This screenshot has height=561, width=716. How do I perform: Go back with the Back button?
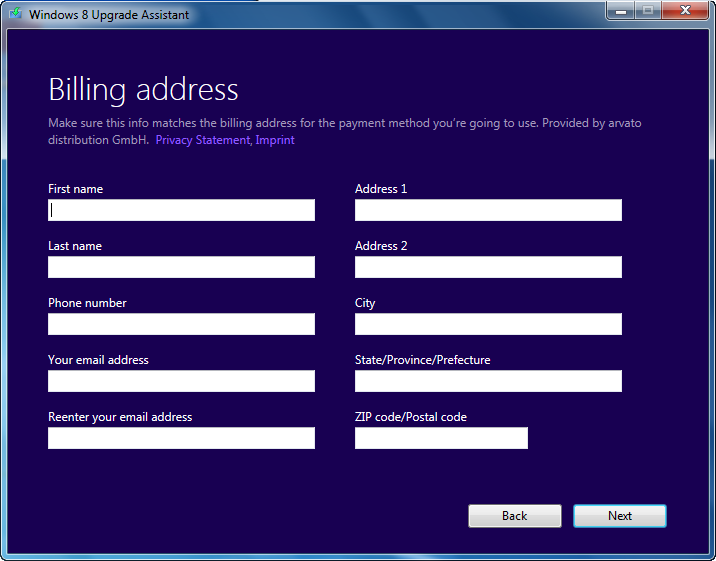[515, 516]
